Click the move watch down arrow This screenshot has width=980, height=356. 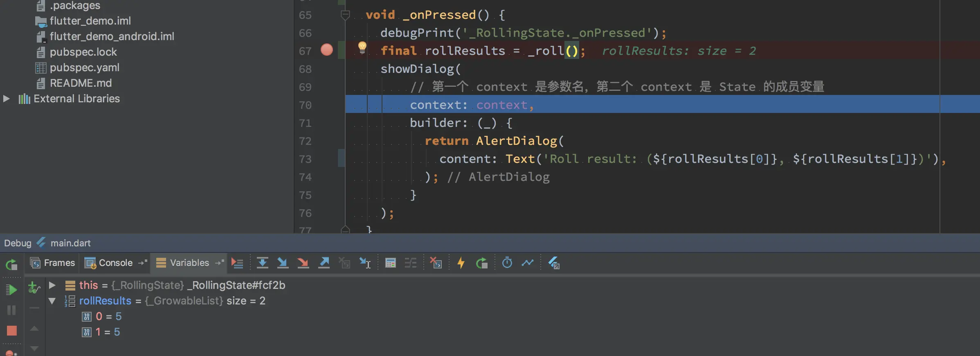click(34, 349)
